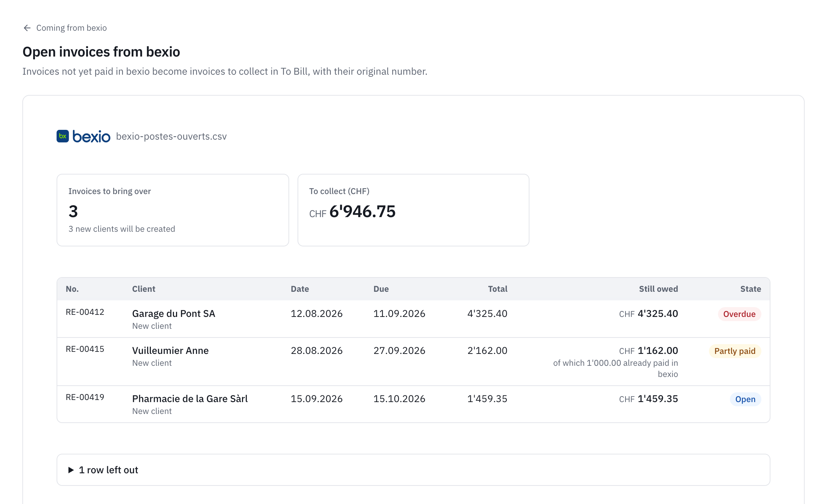Click the bexio logo

point(83,136)
